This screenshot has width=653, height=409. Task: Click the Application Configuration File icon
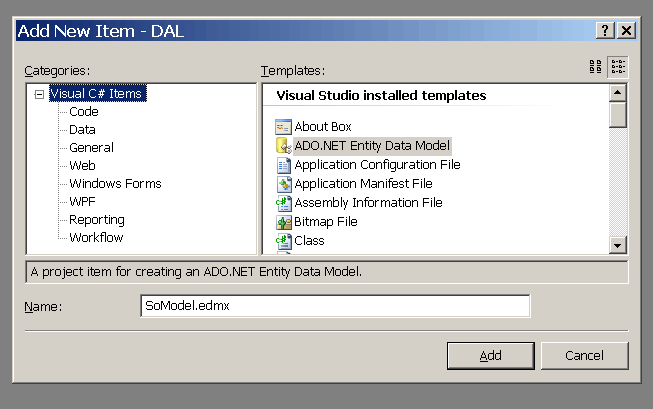283,165
